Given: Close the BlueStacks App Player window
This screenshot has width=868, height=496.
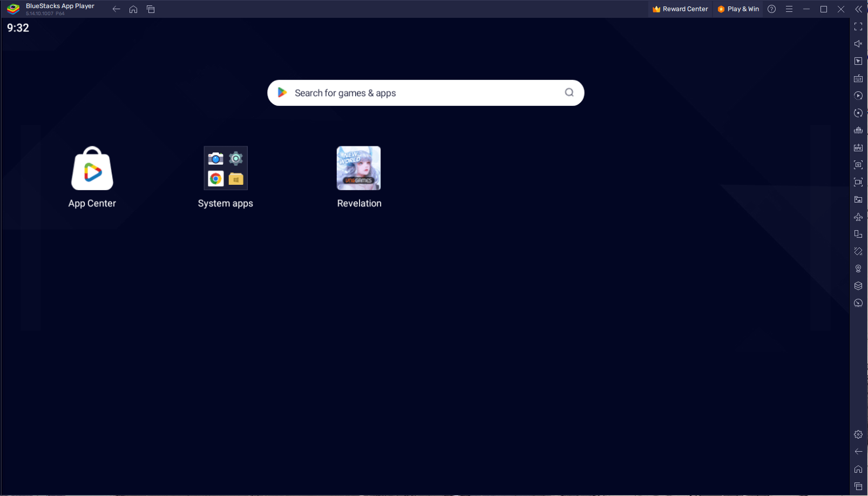Looking at the screenshot, I should click(841, 9).
